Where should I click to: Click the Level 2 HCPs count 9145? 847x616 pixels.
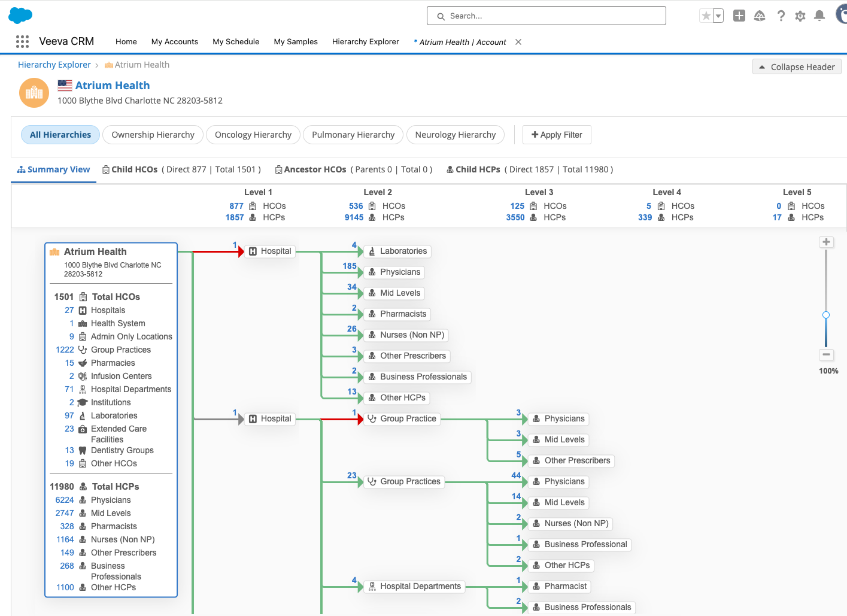coord(354,217)
